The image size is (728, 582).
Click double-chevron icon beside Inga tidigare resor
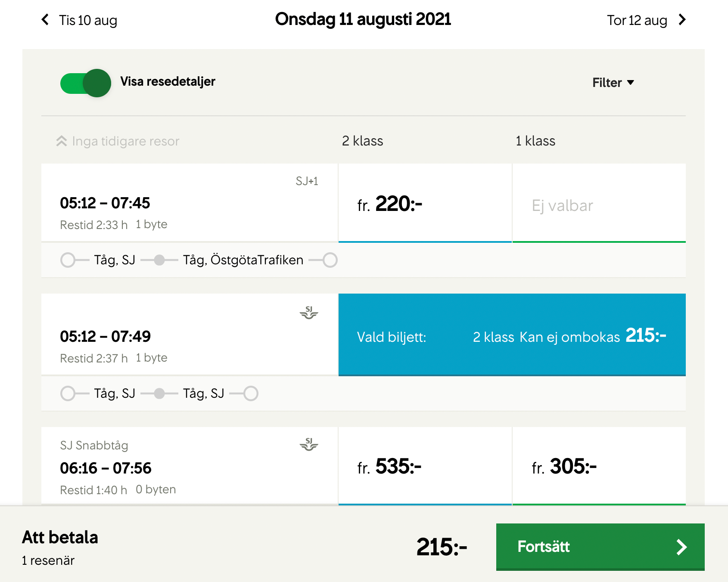coord(62,141)
